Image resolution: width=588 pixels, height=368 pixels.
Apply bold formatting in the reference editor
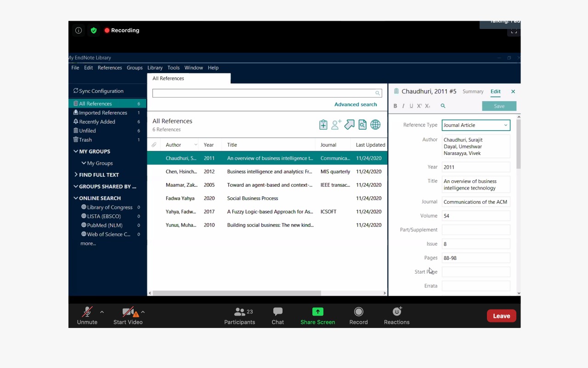tap(395, 106)
